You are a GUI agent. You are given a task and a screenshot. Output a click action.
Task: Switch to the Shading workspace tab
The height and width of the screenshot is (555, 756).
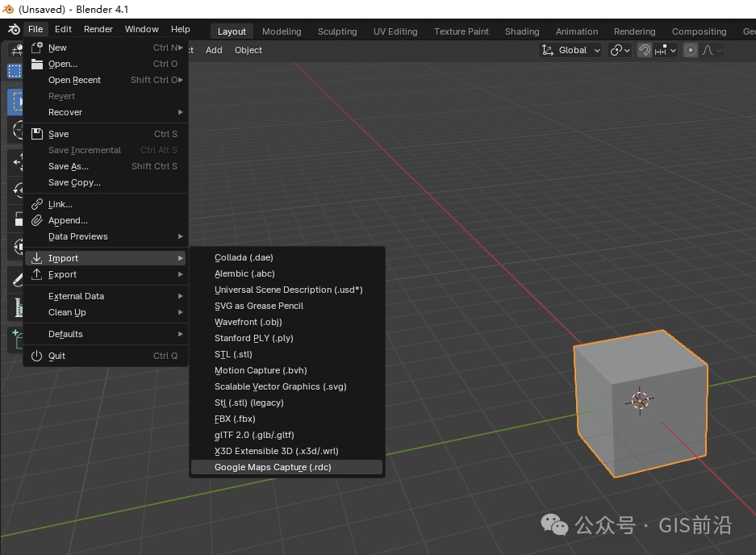(x=522, y=31)
